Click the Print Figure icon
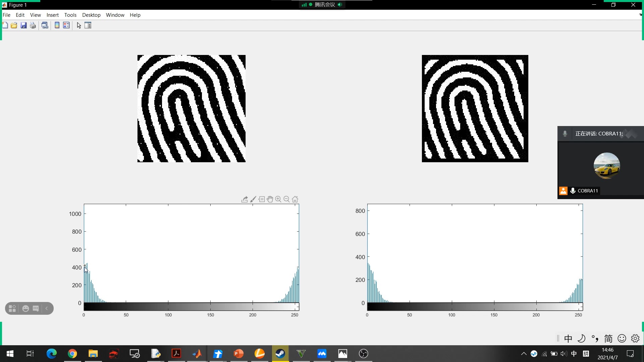The width and height of the screenshot is (644, 362). 33,25
